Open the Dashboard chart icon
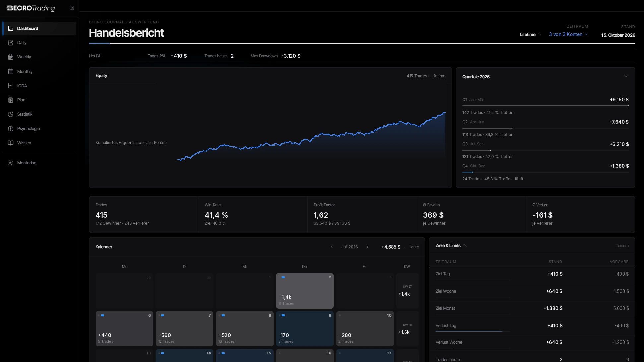 click(11, 29)
